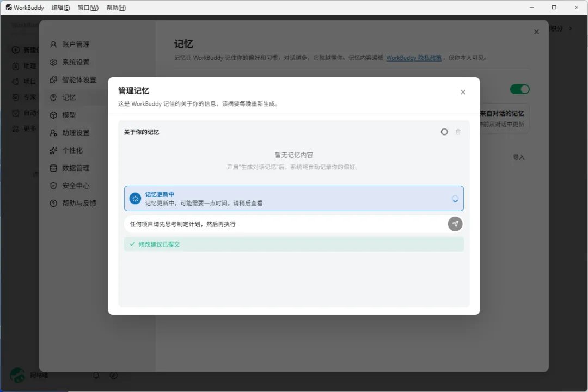Click the 修改建议已提交 confirmation banner
The image size is (588, 392).
click(x=294, y=244)
